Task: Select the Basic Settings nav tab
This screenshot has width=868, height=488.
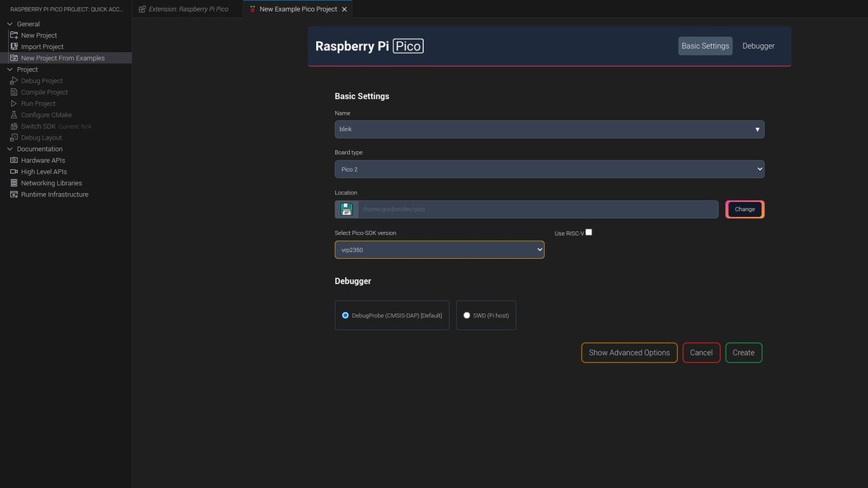Action: (705, 46)
